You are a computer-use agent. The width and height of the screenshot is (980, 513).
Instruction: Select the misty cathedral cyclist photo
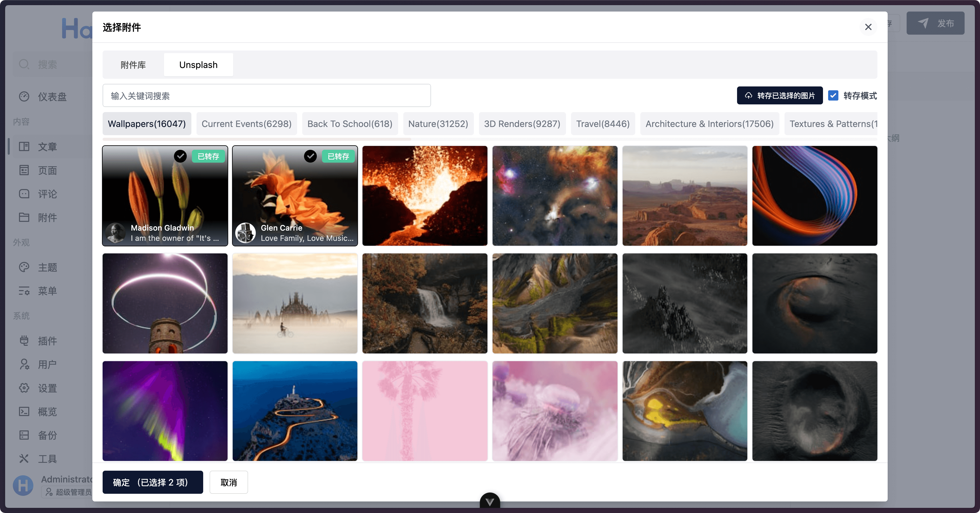[295, 303]
